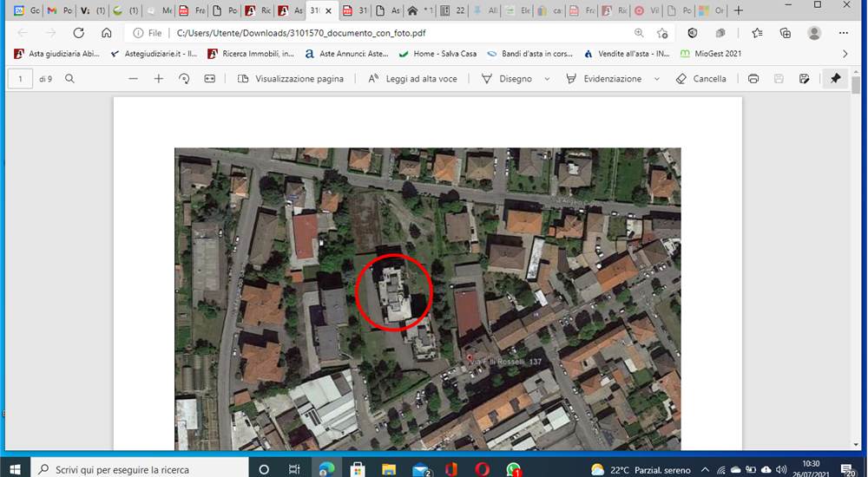
Task: Add this page to favorites
Action: pos(662,33)
